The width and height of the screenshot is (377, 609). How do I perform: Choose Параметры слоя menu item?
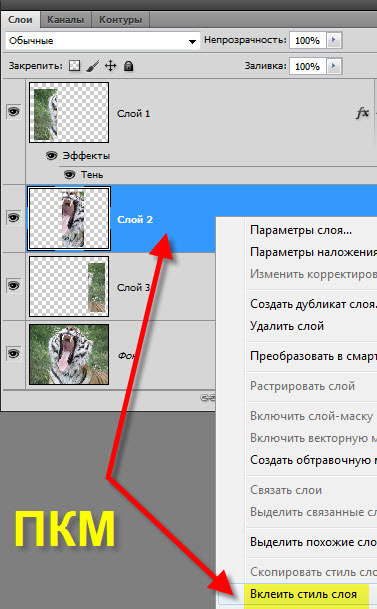point(301,230)
